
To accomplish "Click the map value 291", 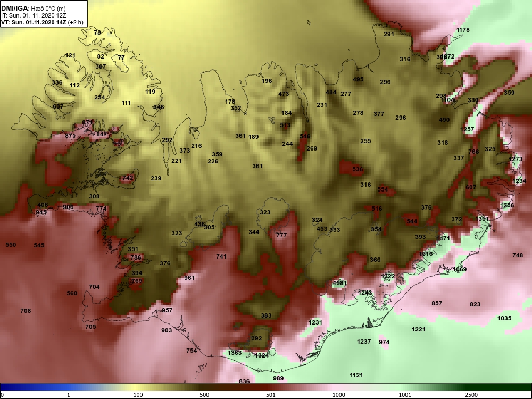I will 389,34.
